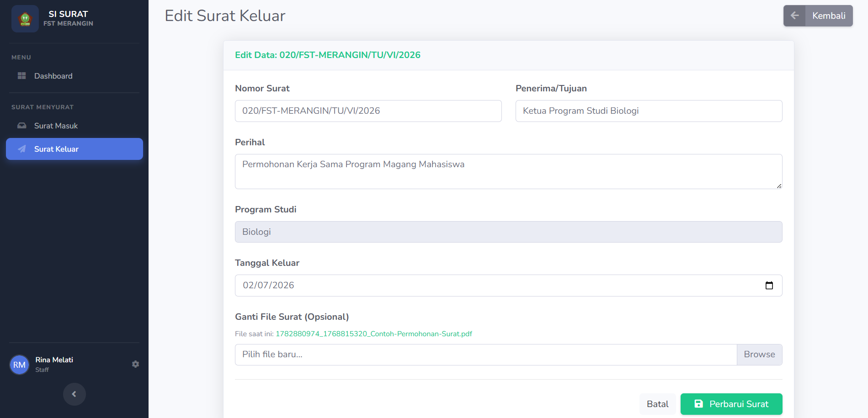Focus the Penerima/Tujuan input field

point(649,111)
